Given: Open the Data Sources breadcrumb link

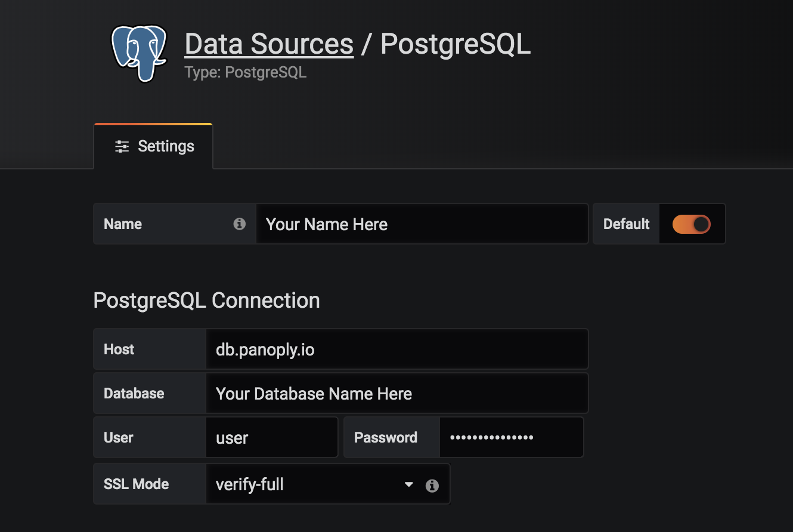Looking at the screenshot, I should tap(269, 44).
